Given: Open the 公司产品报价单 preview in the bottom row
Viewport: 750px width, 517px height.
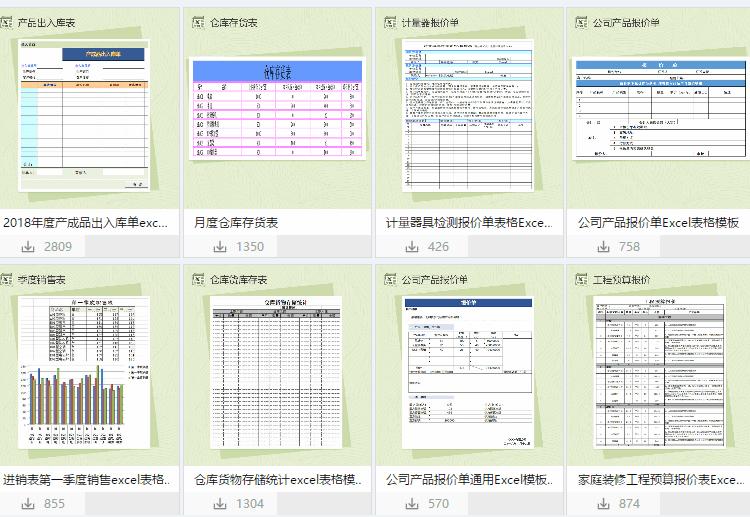Looking at the screenshot, I should [x=468, y=372].
